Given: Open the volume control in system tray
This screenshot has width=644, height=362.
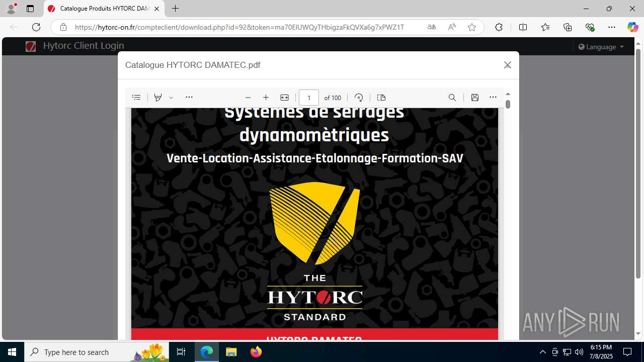Looking at the screenshot, I should [x=579, y=352].
